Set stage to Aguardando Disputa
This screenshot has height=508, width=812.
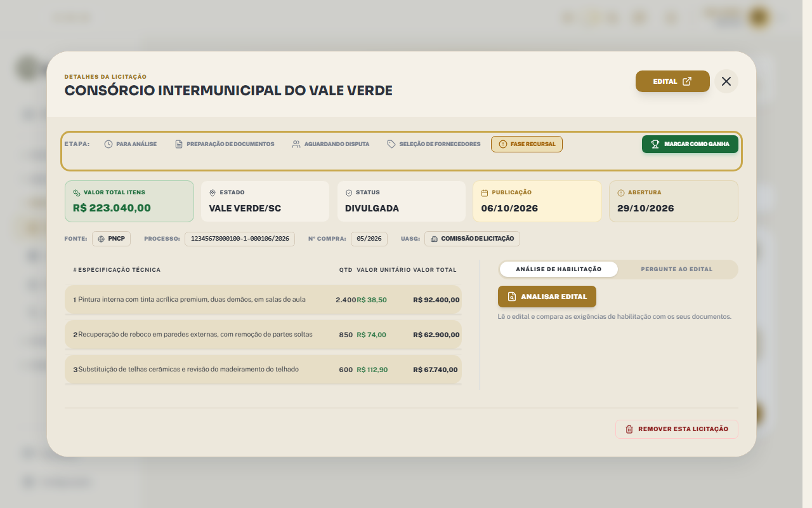(331, 144)
